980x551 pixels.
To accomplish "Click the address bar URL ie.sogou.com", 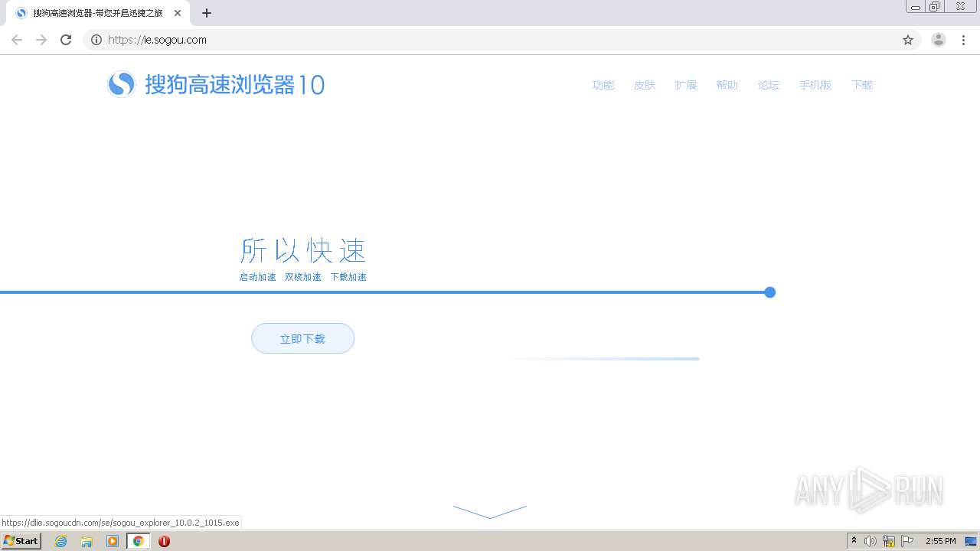I will click(158, 40).
